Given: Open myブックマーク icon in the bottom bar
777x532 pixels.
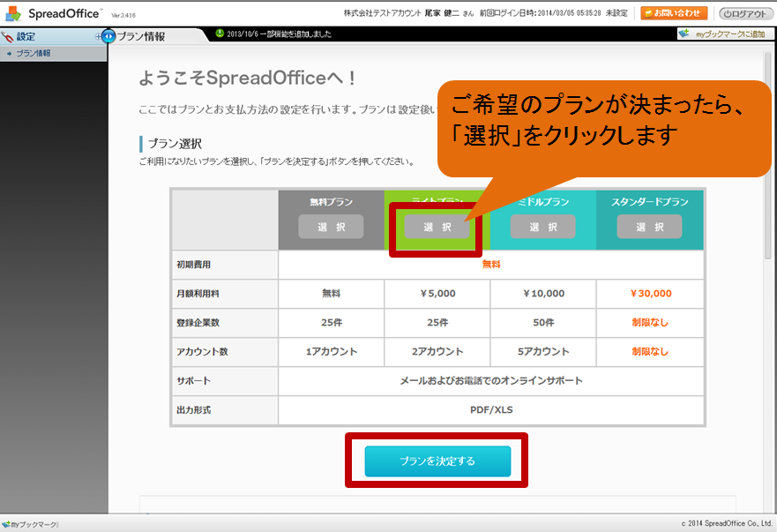Looking at the screenshot, I should click(x=6, y=524).
